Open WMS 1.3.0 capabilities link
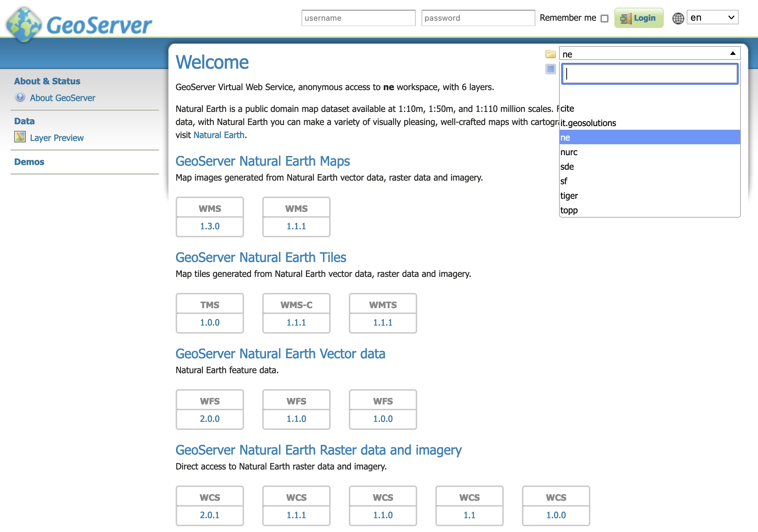Screen dimensions: 758x532 coord(210,226)
